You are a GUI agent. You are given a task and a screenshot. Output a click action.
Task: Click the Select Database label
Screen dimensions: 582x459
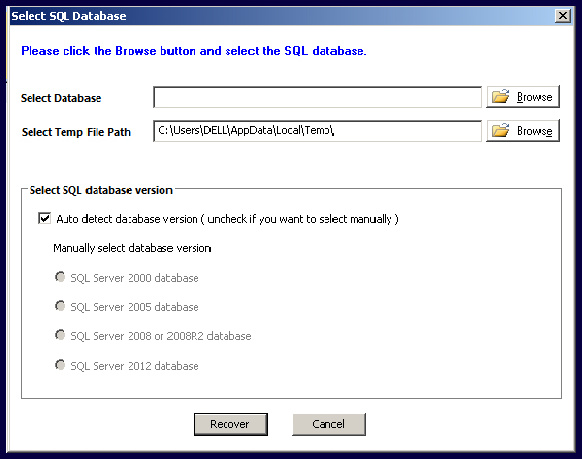click(61, 98)
